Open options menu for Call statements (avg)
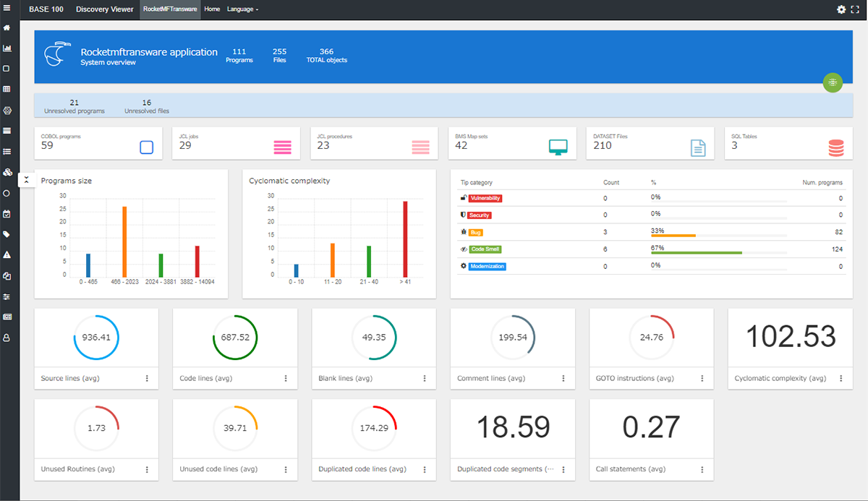Image resolution: width=868 pixels, height=501 pixels. point(702,469)
